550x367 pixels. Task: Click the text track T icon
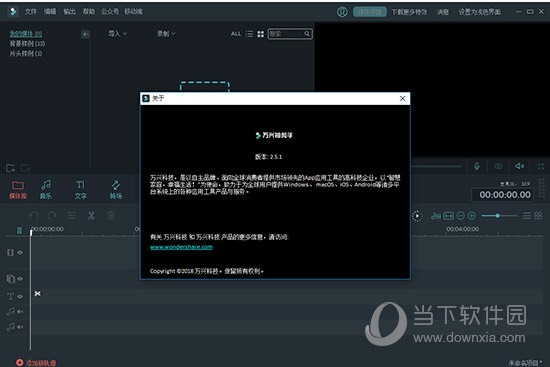[11, 296]
